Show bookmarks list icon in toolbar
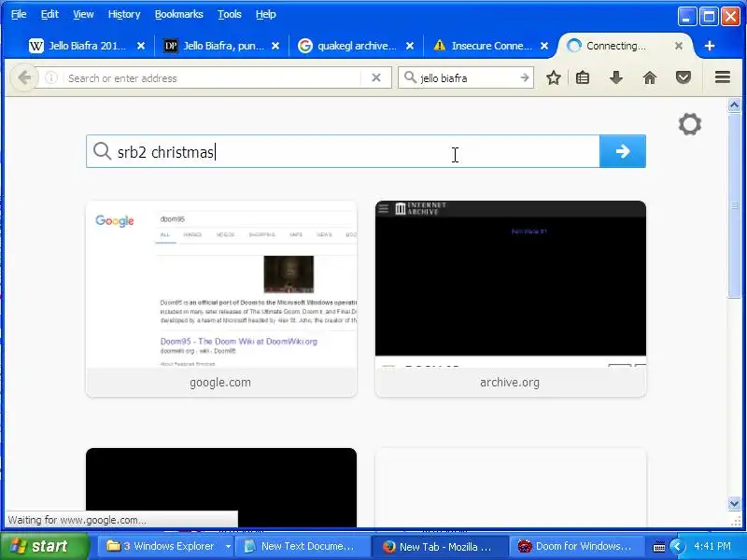 pos(583,77)
